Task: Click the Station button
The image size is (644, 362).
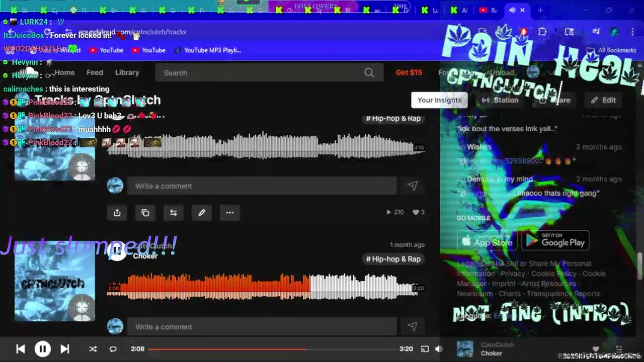Action: click(x=500, y=100)
